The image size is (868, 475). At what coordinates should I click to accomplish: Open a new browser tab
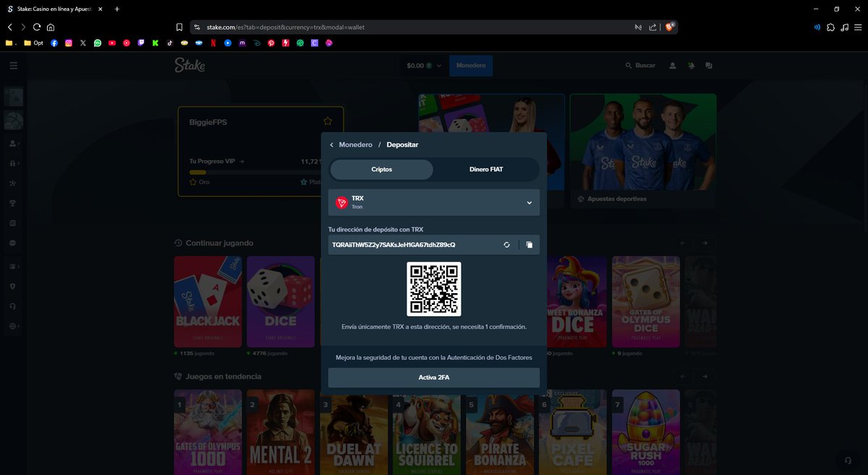[117, 9]
